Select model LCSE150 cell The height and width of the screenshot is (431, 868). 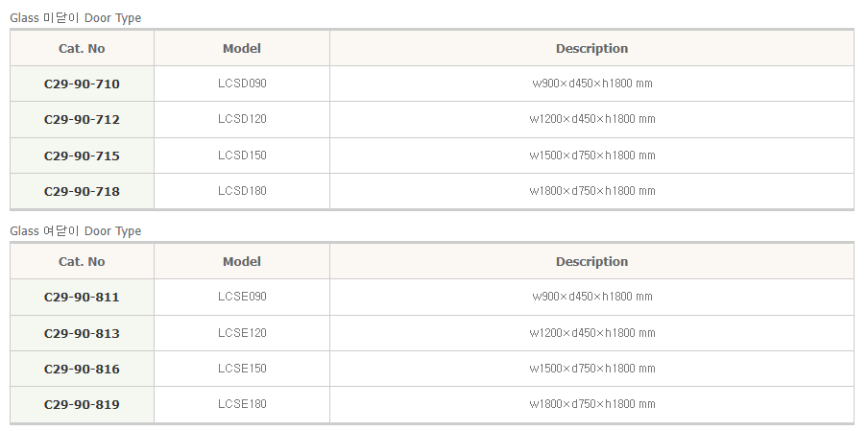tap(242, 369)
